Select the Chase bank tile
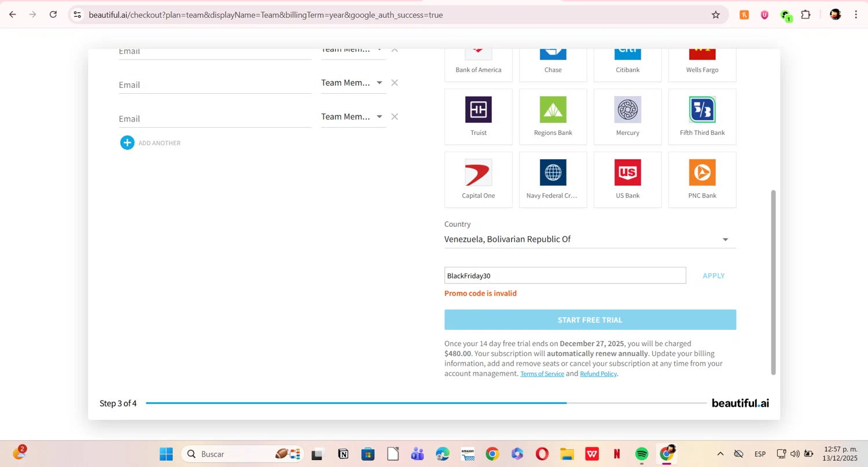 (553, 65)
